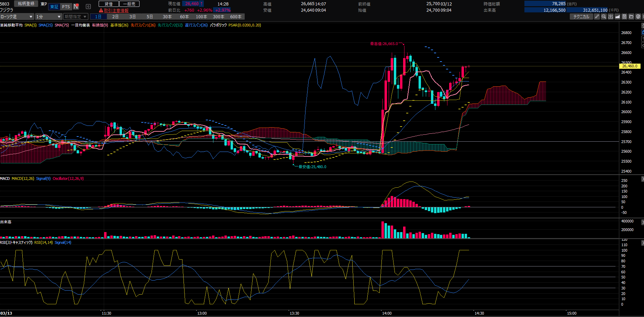
Task: Select the pencil drawing tool icon
Action: point(597,17)
